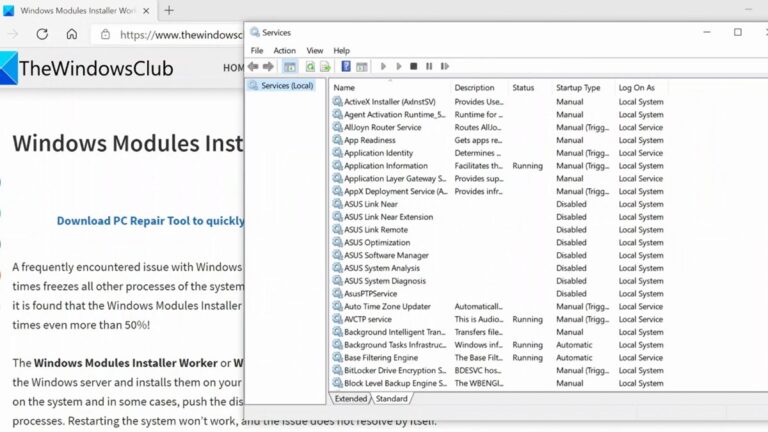Sort by the Description column header
The image size is (768, 432).
(x=479, y=88)
